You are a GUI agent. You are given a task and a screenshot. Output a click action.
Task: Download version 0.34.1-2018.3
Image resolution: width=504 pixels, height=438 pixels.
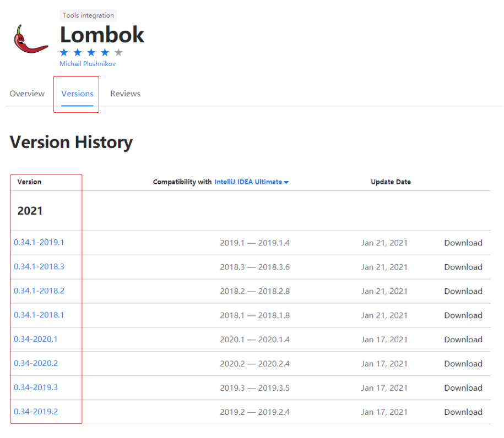[x=463, y=267]
